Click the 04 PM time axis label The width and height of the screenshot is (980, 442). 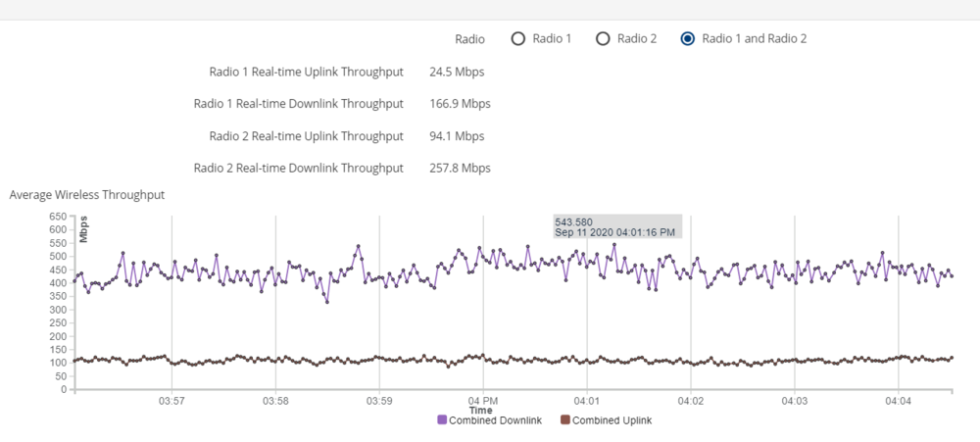483,402
